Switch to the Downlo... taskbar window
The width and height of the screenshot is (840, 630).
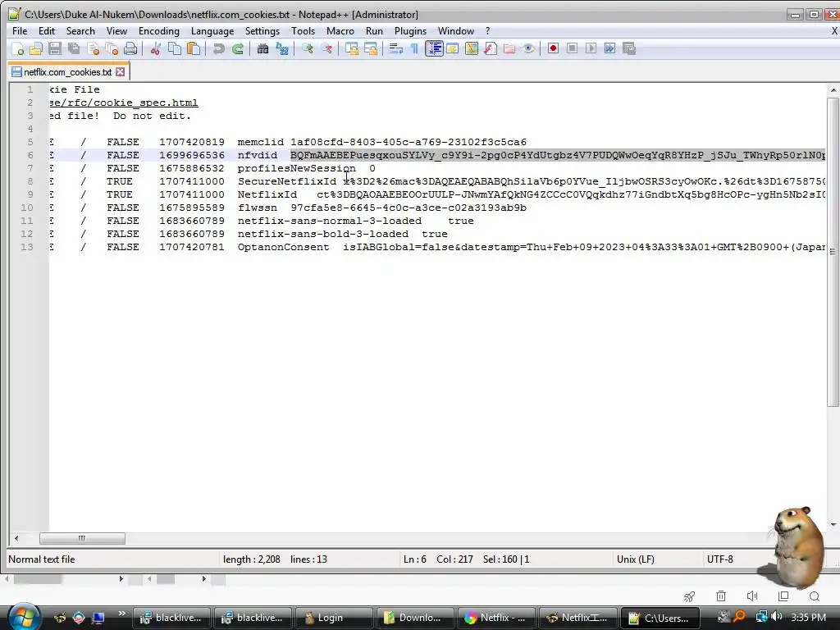pos(414,618)
